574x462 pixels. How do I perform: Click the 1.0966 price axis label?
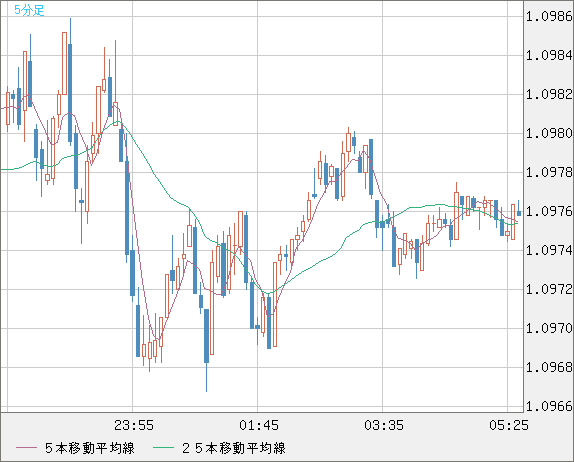tap(549, 406)
